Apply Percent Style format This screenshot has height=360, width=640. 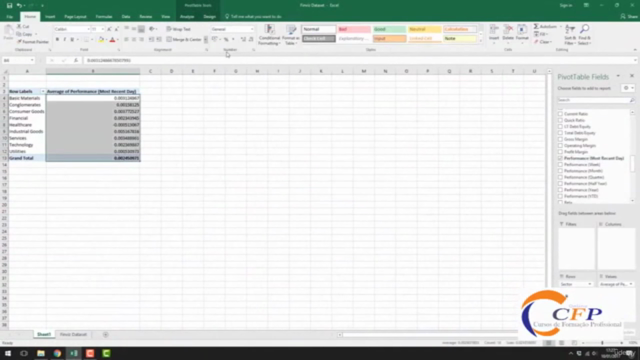tap(226, 40)
